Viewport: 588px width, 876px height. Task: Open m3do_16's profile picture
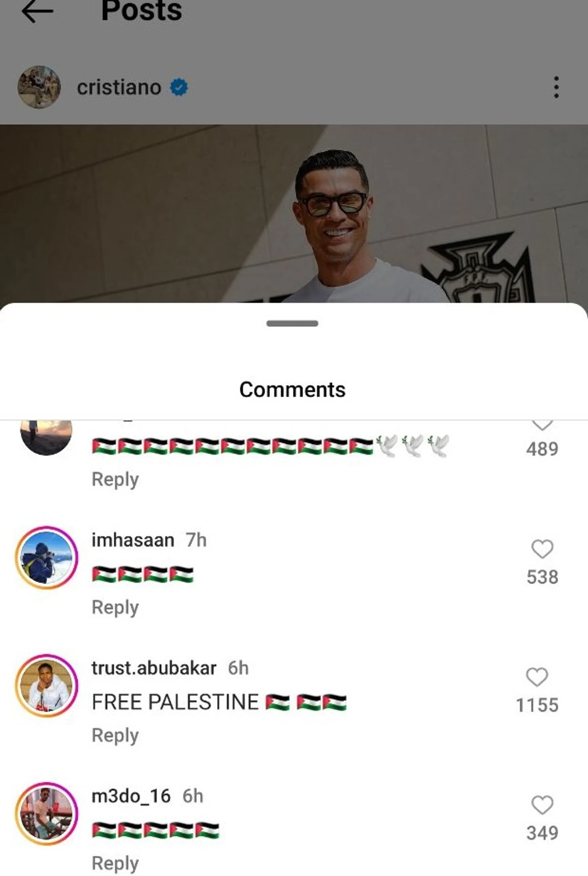[46, 814]
